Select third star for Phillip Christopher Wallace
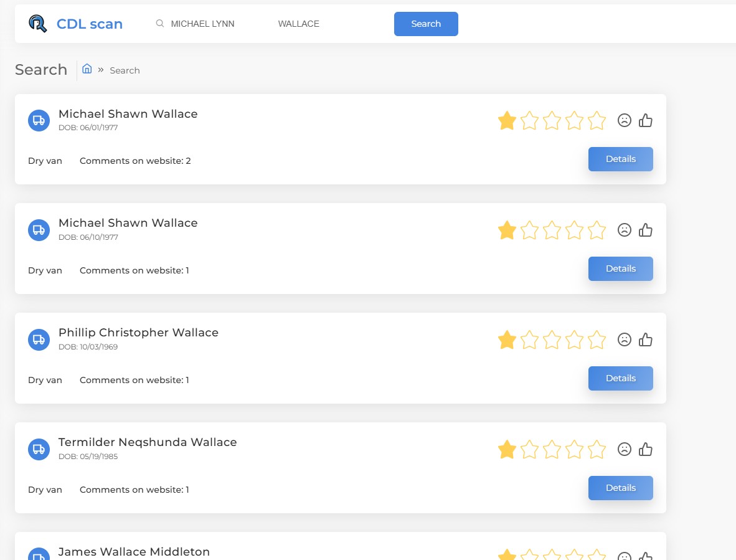 coord(552,339)
